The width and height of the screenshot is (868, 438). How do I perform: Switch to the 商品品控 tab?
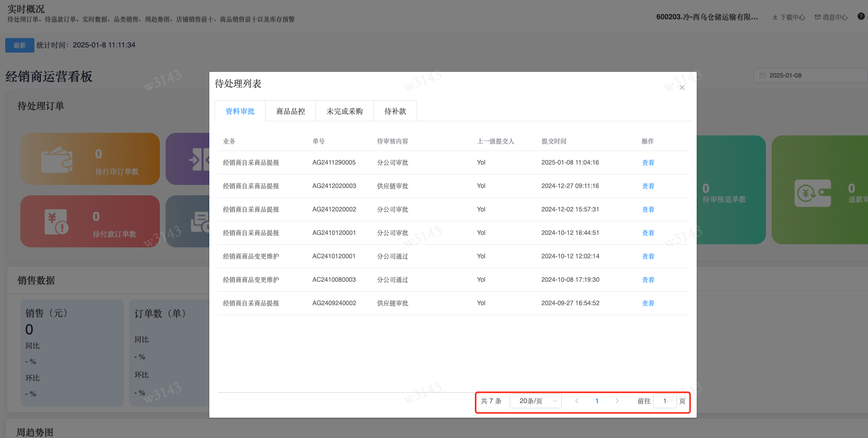coord(291,111)
